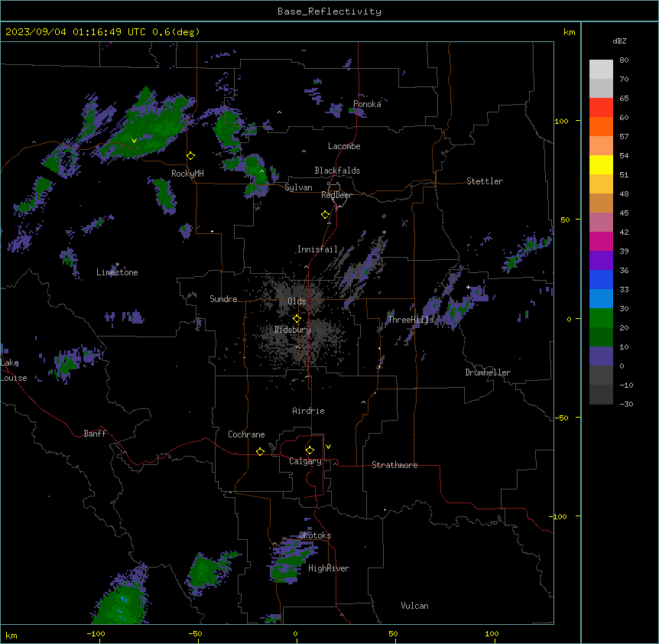Screen dimensions: 659x644
Task: Select the yellow diamond marker below Cochrane
Action: (260, 451)
